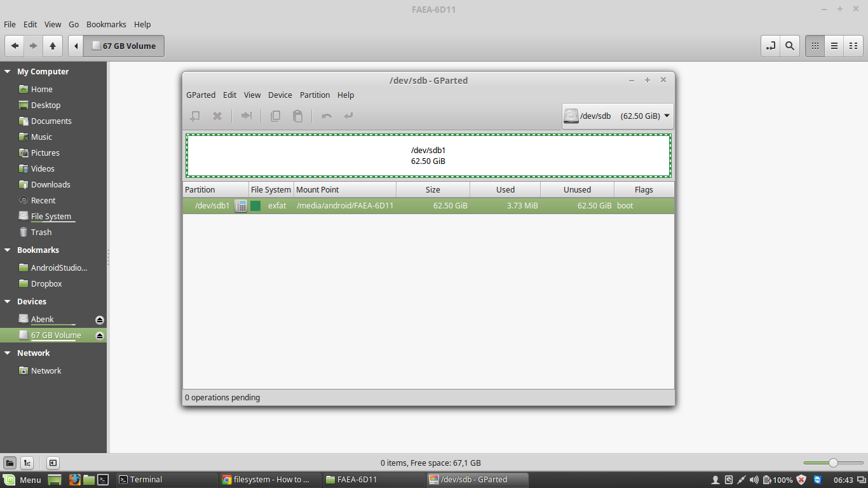Open GParted's Edit menu

pos(229,95)
